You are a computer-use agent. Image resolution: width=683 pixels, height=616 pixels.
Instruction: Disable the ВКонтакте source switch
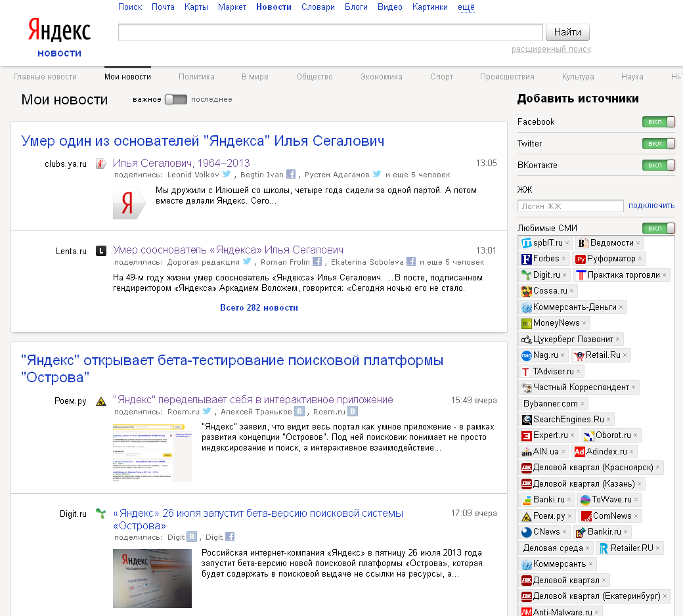click(658, 165)
